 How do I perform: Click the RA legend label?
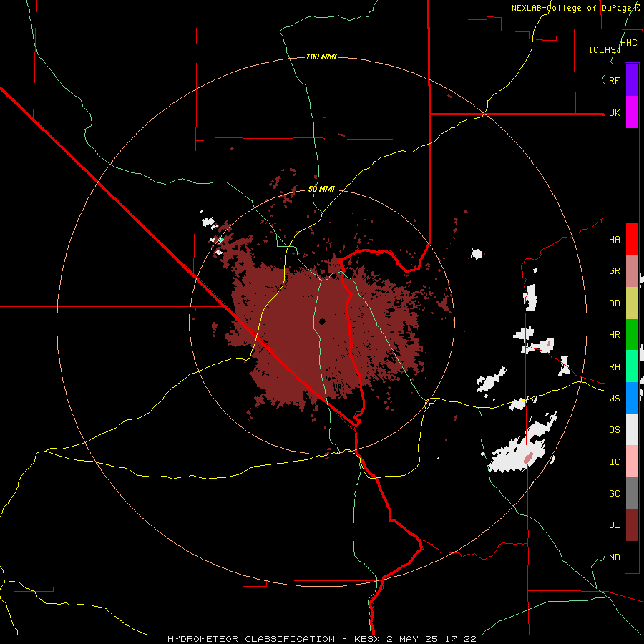(614, 367)
